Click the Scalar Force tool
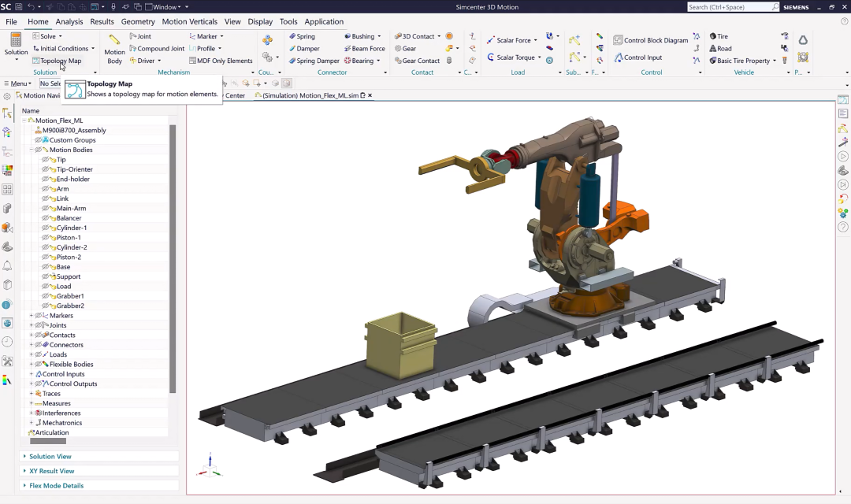The height and width of the screenshot is (504, 851). click(508, 40)
